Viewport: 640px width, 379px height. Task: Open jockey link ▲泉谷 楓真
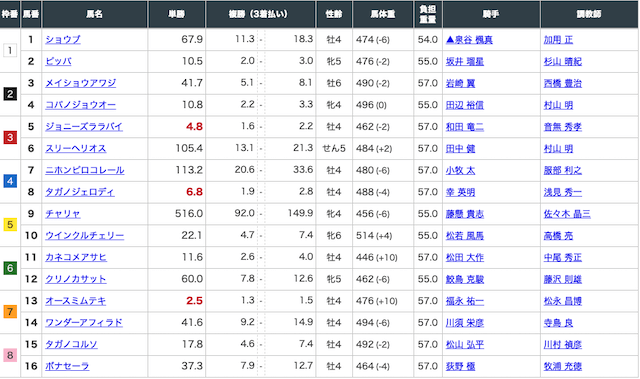point(469,40)
